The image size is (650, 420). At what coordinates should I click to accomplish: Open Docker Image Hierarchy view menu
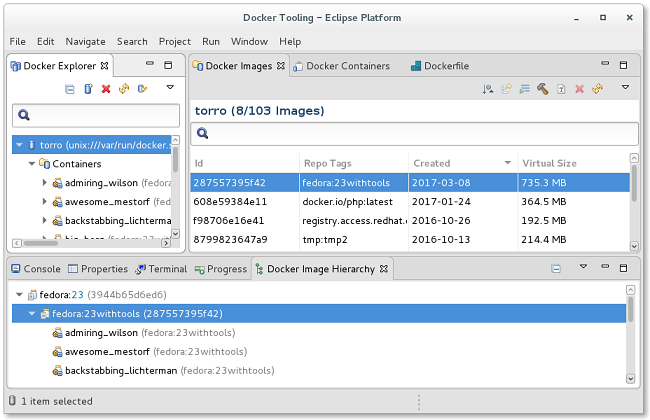pyautogui.click(x=583, y=267)
